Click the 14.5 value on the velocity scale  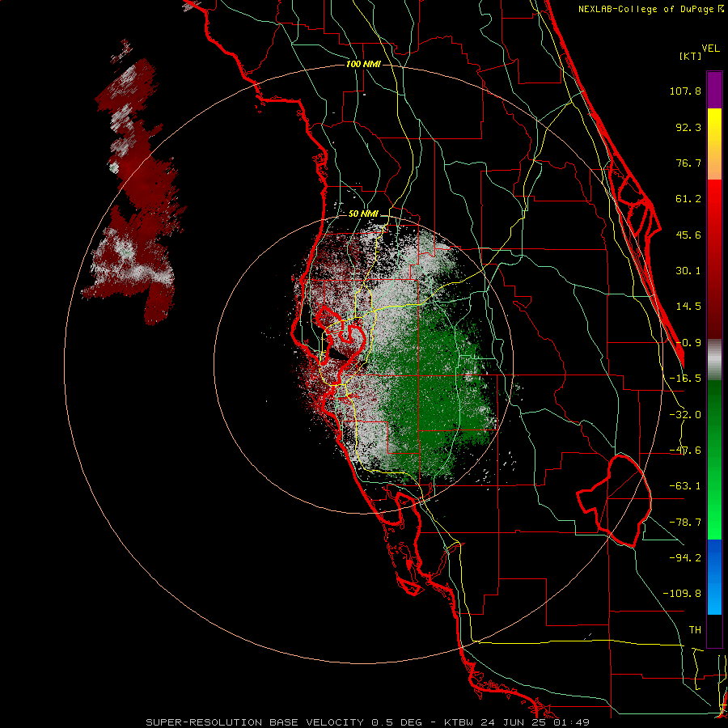tap(688, 307)
